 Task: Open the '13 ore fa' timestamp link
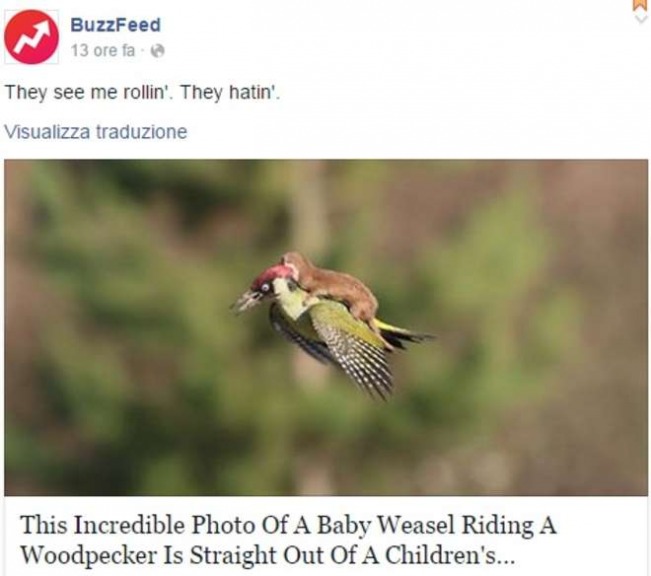pyautogui.click(x=103, y=51)
